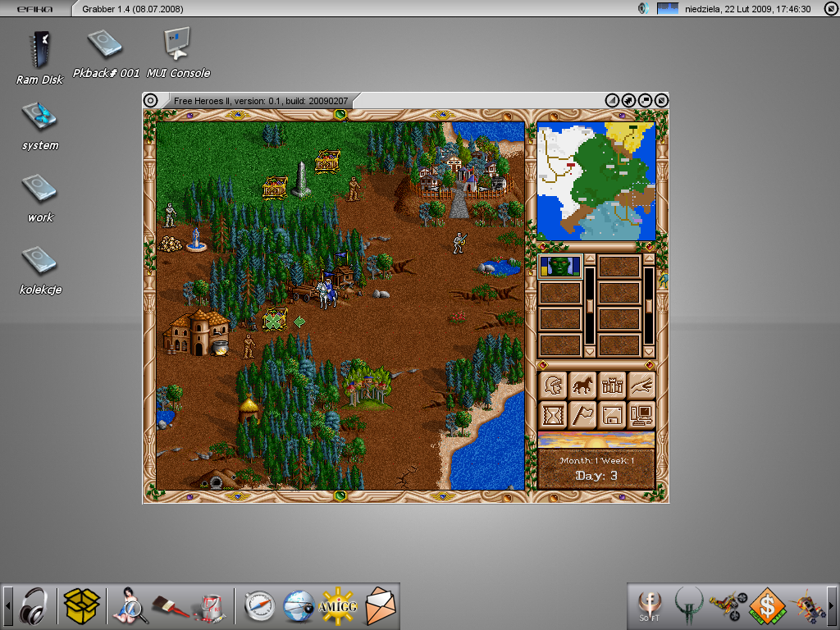Image resolution: width=840 pixels, height=630 pixels.
Task: Click the Next Hero helmet button
Action: [x=552, y=386]
